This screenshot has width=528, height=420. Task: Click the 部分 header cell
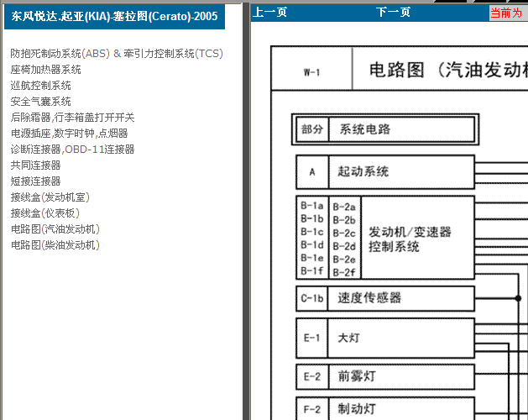(312, 129)
